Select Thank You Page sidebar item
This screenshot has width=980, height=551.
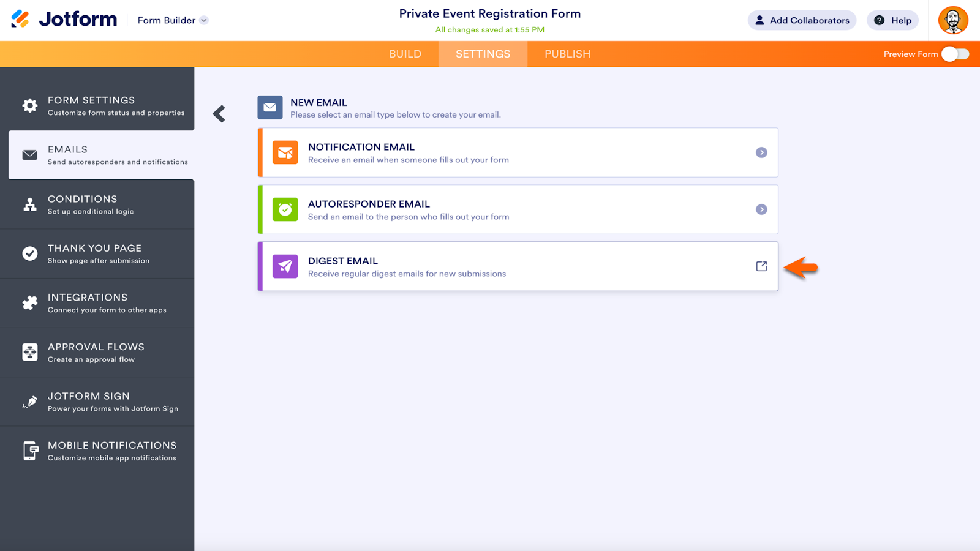pos(94,253)
